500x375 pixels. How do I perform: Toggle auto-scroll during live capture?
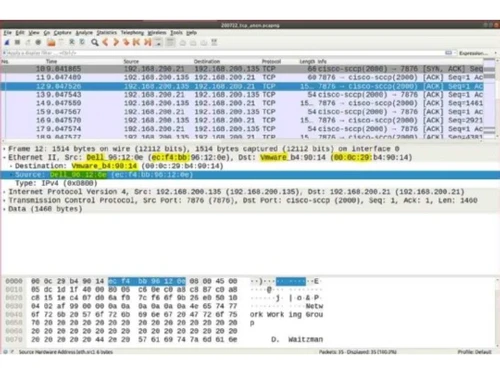pos(159,42)
